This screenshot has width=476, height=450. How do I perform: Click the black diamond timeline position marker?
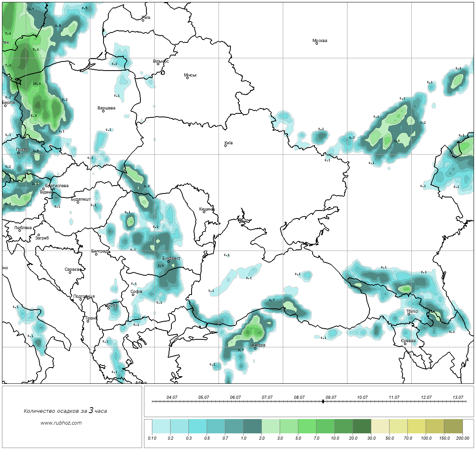323,401
